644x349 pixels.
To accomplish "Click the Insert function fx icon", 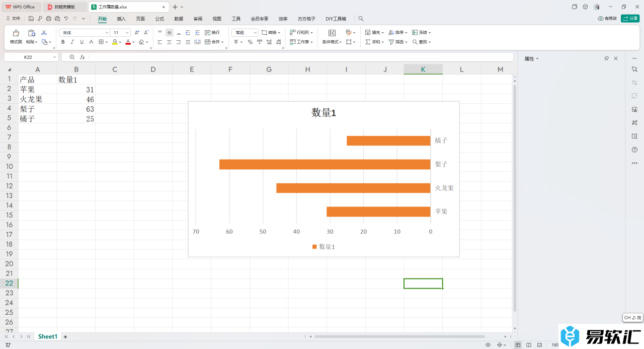I will pyautogui.click(x=83, y=57).
